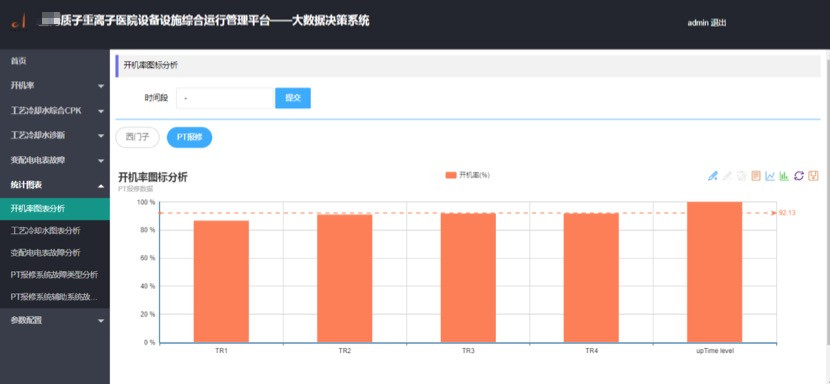Click the 80 % y-axis label

coord(147,230)
